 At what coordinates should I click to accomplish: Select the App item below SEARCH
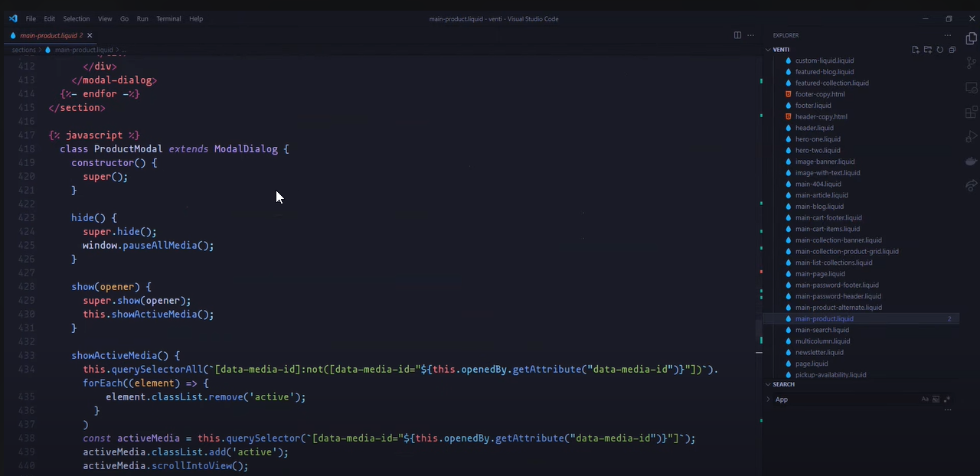point(781,399)
